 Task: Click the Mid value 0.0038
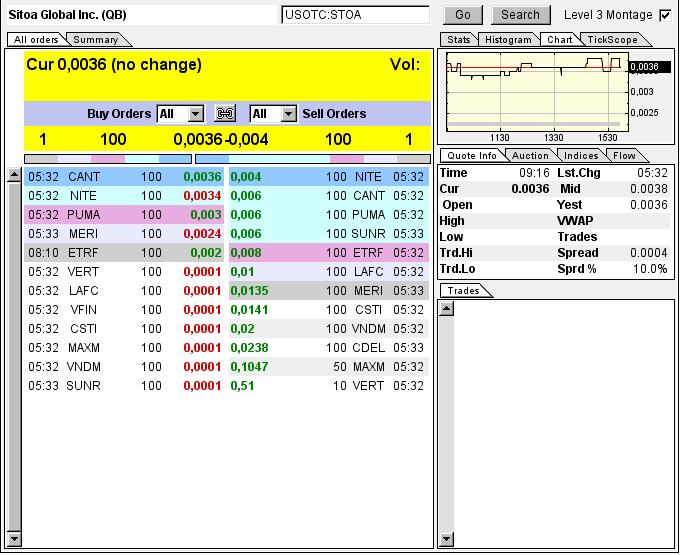click(x=648, y=189)
